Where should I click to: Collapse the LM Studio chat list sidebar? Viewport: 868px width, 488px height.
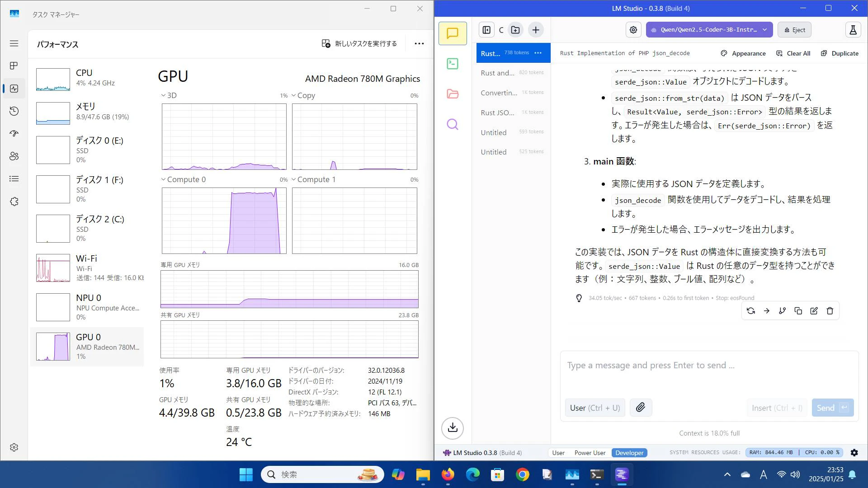pyautogui.click(x=486, y=30)
